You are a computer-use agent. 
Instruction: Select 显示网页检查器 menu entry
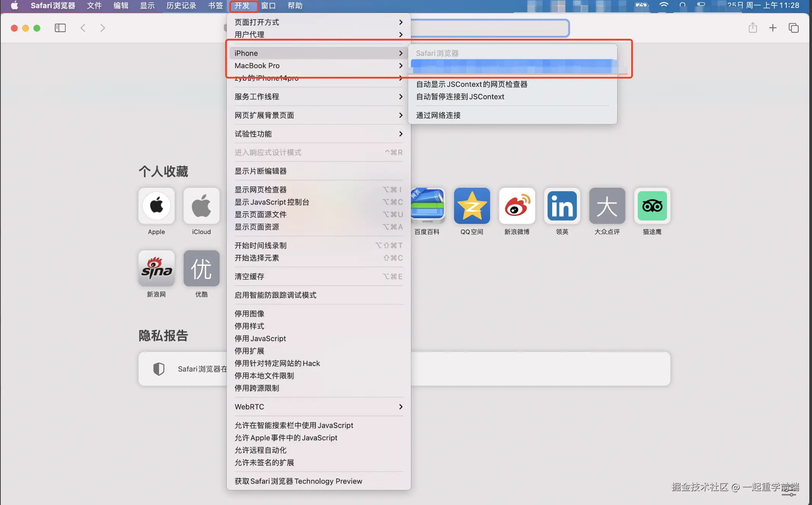click(260, 189)
